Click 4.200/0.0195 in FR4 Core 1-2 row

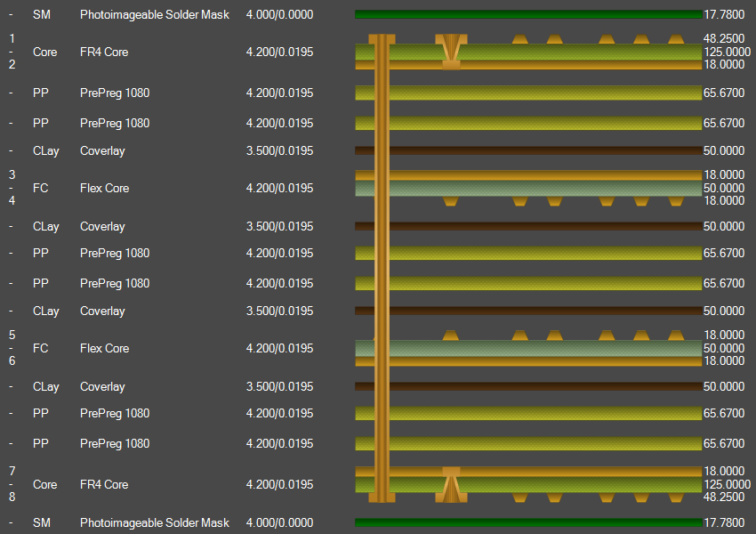click(x=279, y=53)
